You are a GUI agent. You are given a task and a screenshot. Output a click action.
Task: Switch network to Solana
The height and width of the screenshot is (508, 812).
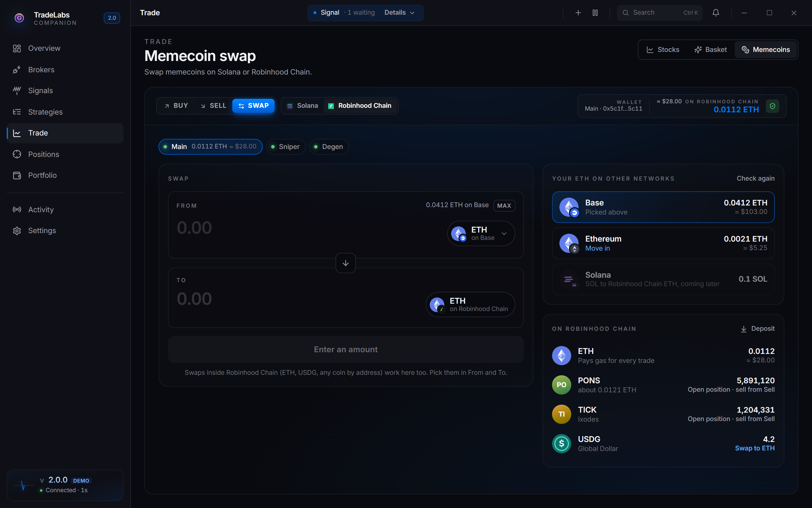302,106
